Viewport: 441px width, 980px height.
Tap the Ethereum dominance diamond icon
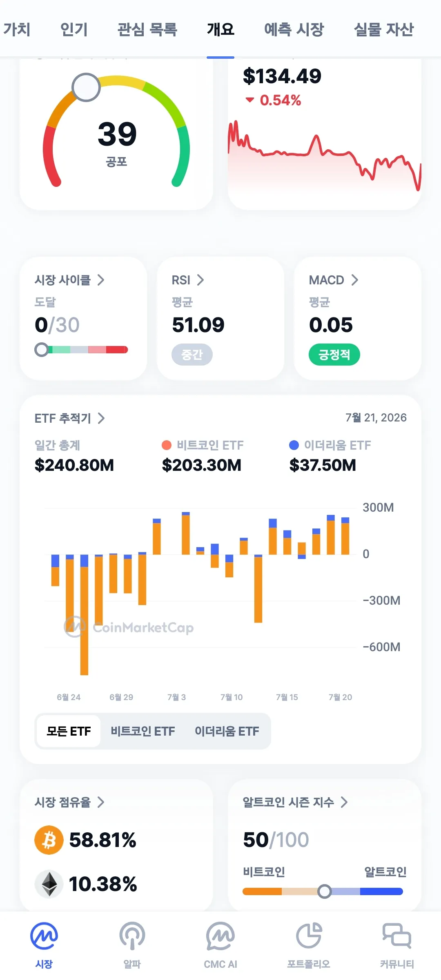tap(49, 884)
